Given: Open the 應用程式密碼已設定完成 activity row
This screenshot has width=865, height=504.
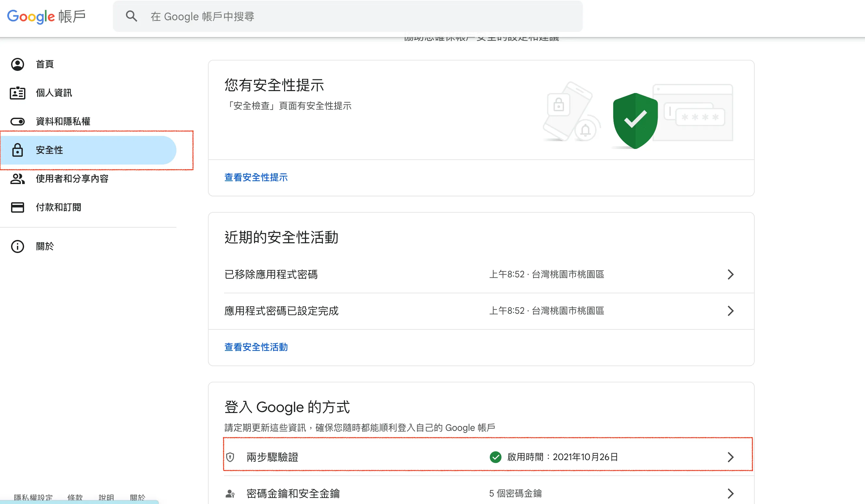Looking at the screenshot, I should coord(481,311).
